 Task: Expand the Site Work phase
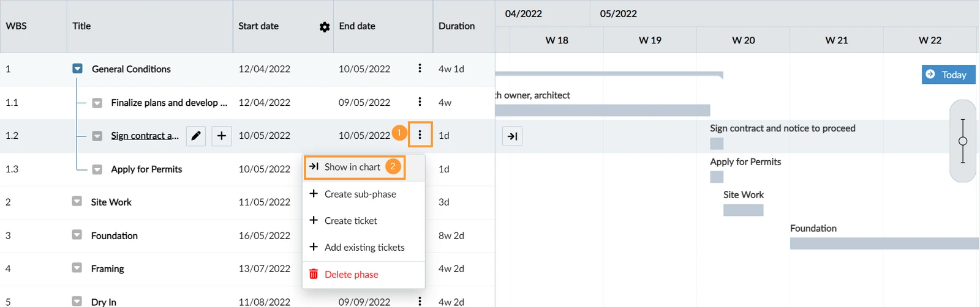click(x=77, y=201)
